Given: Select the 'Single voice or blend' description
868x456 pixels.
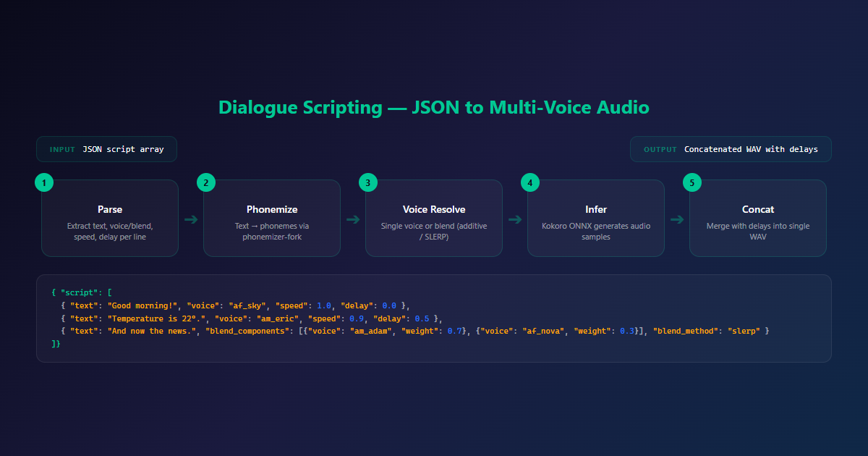Looking at the screenshot, I should [434, 232].
